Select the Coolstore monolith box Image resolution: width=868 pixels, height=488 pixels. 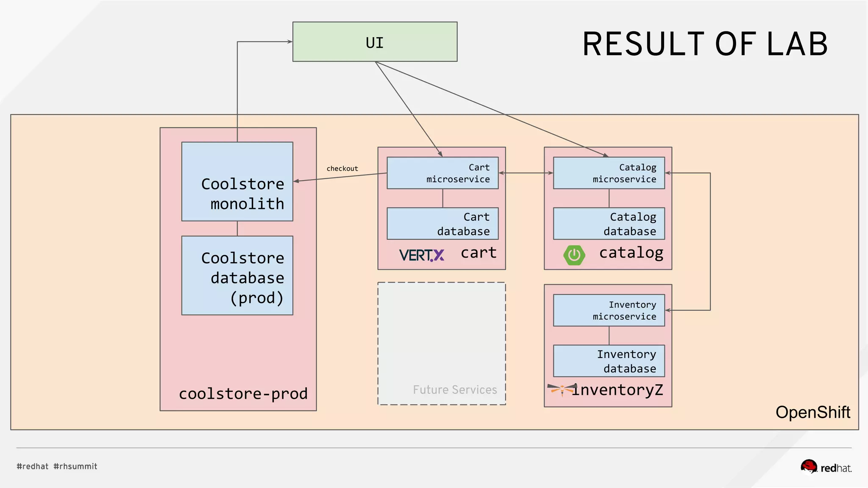click(237, 181)
